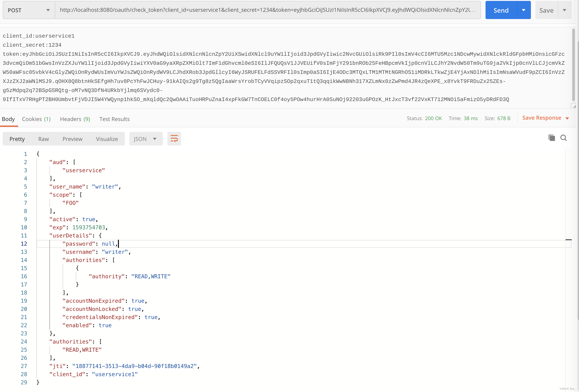Copy the response body to clipboard
Image resolution: width=579 pixels, height=392 pixels.
552,138
